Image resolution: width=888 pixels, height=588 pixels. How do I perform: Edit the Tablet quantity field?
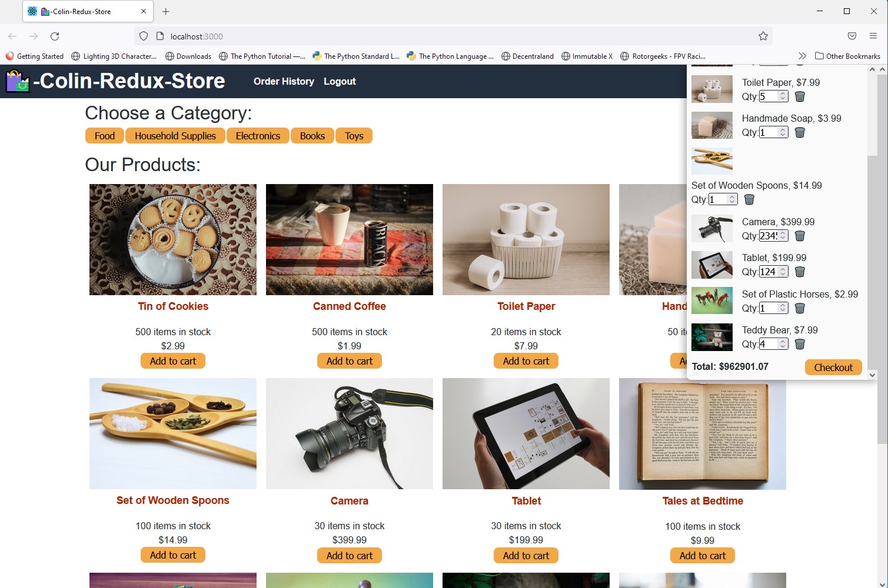coord(769,272)
